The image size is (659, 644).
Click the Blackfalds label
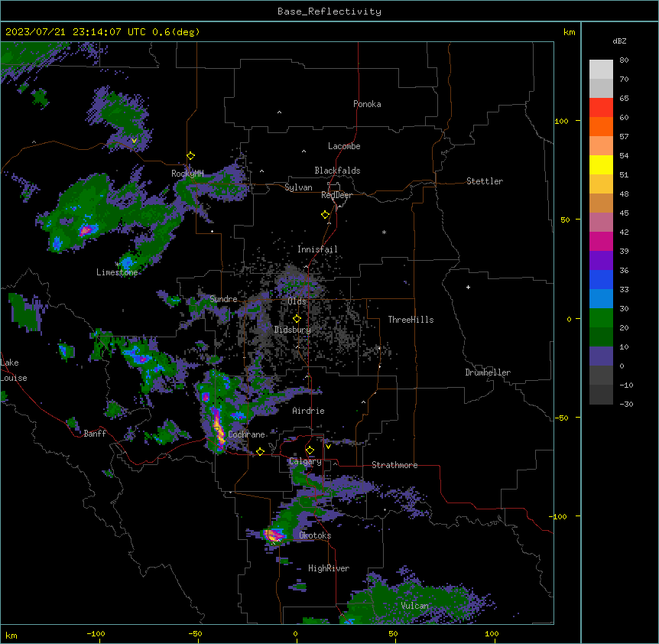coord(337,171)
